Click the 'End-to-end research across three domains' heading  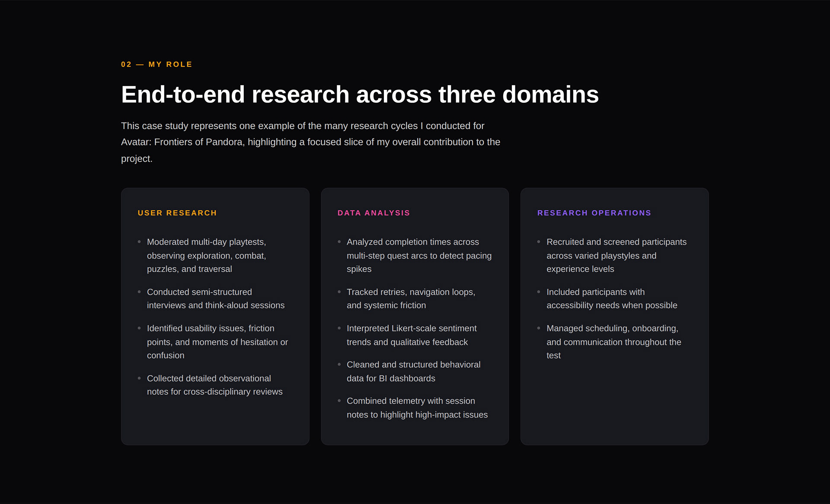click(x=360, y=95)
